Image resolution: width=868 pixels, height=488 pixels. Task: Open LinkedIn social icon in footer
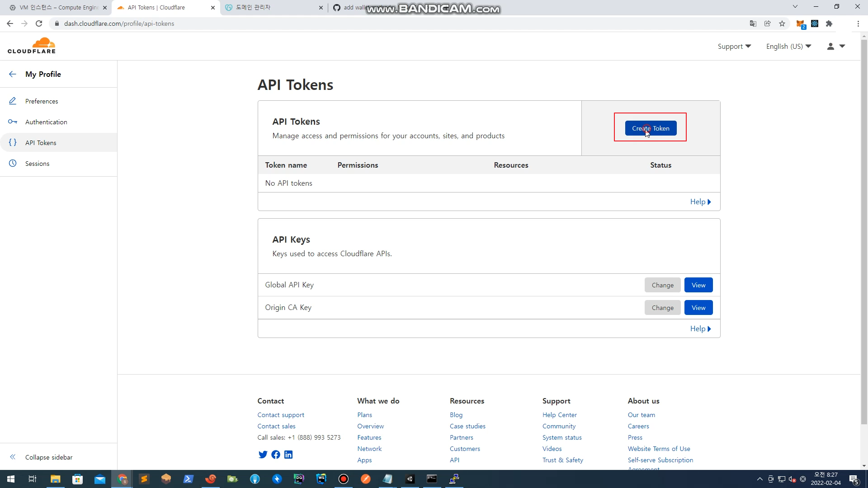(x=288, y=455)
